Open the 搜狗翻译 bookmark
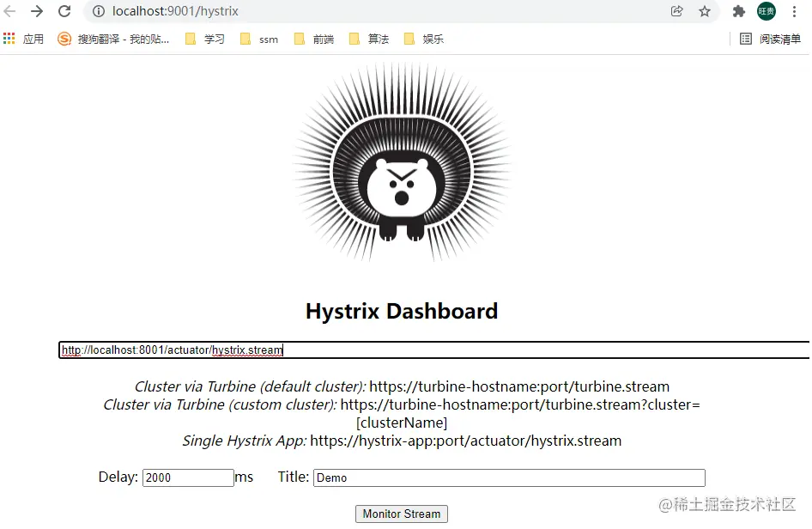 (113, 39)
